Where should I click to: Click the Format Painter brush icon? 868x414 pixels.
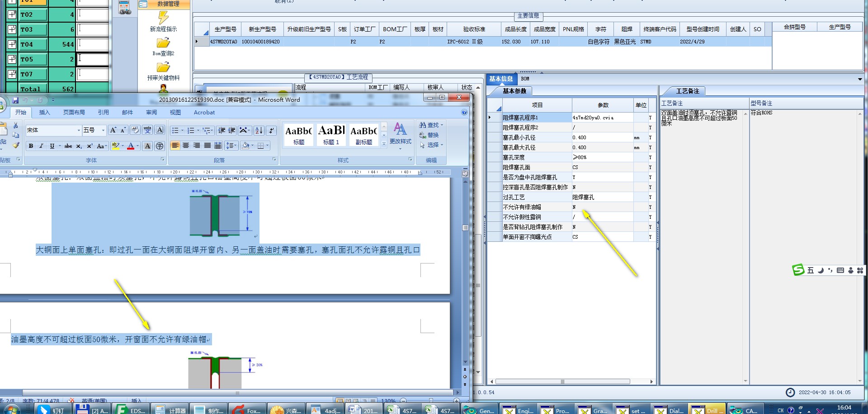[16, 145]
